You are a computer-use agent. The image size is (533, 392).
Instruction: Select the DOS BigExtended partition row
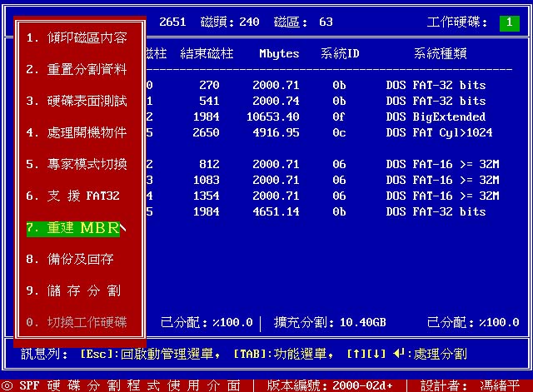tap(316, 117)
